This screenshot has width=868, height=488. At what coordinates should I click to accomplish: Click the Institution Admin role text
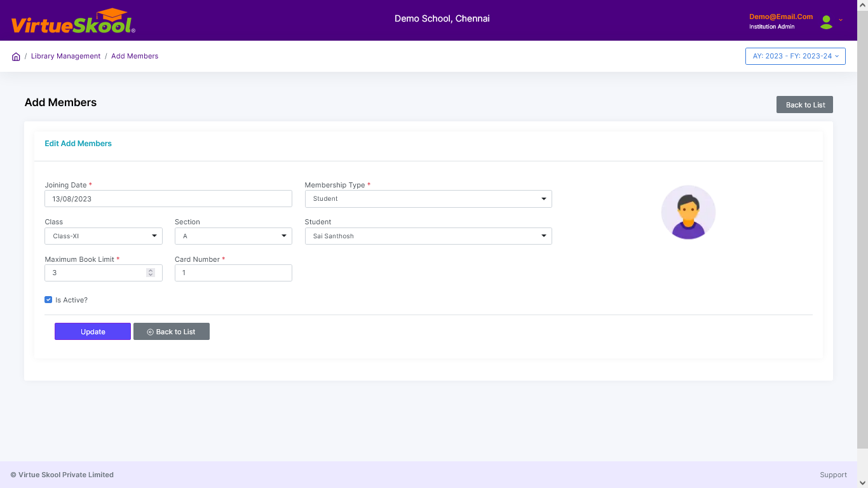772,27
